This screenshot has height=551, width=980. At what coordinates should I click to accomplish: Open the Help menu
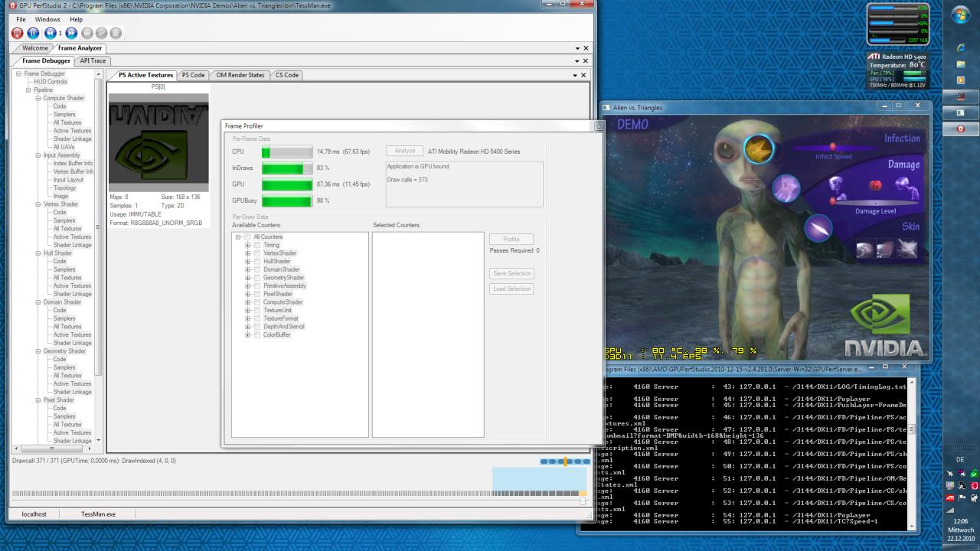click(76, 19)
